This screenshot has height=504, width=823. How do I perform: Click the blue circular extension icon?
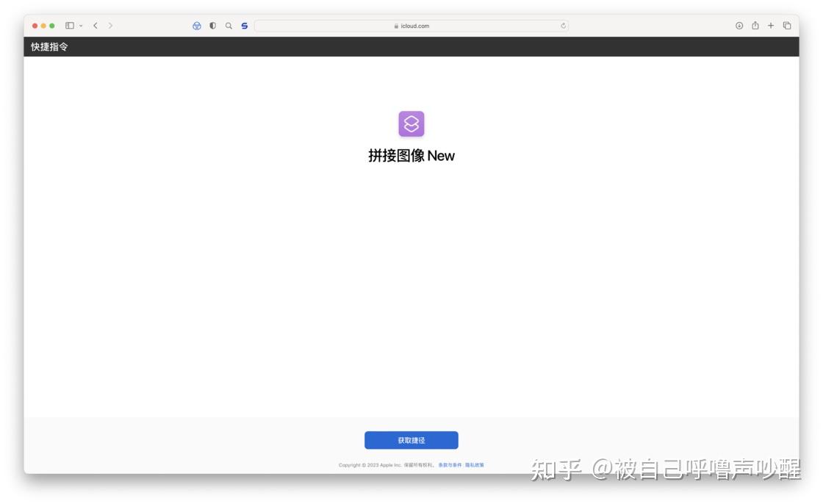click(197, 26)
